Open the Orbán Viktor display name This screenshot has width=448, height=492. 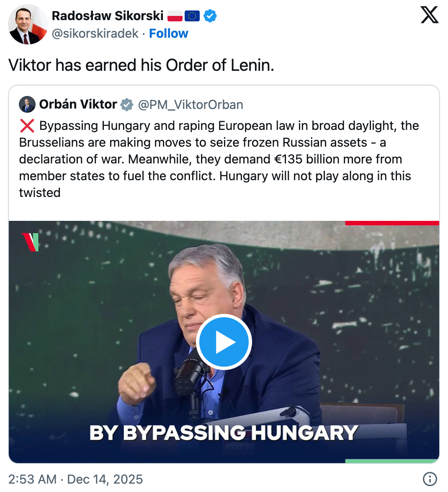pos(78,104)
